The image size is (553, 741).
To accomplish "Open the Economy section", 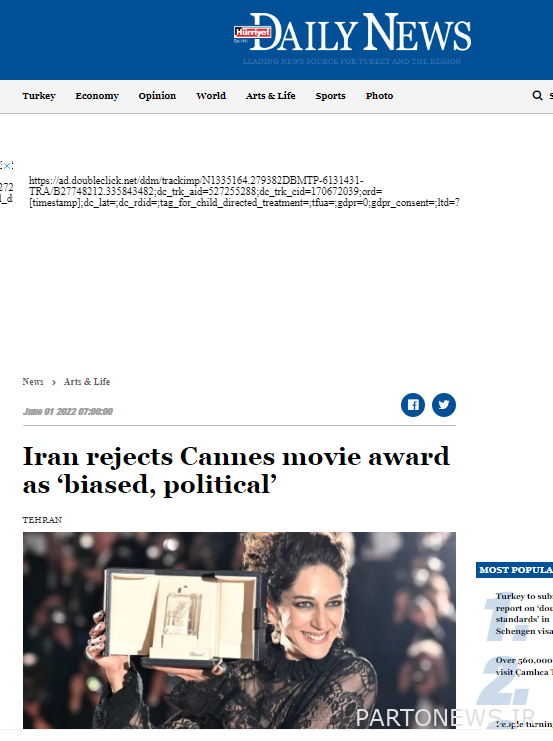I will [x=97, y=96].
